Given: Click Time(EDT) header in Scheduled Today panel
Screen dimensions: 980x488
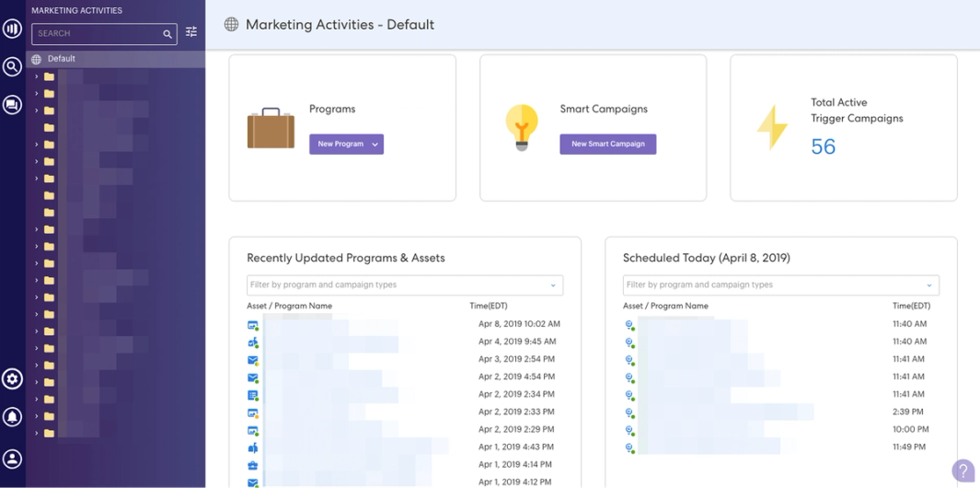Looking at the screenshot, I should point(912,306).
